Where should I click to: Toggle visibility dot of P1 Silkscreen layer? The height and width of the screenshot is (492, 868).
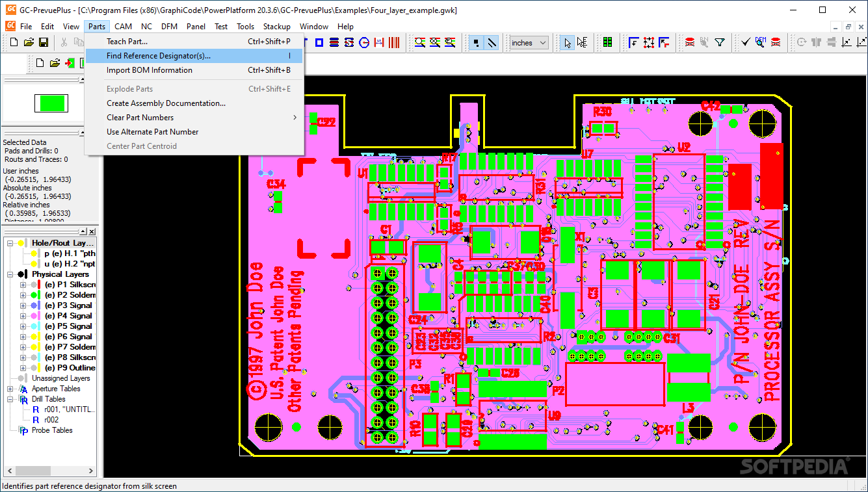pyautogui.click(x=34, y=285)
